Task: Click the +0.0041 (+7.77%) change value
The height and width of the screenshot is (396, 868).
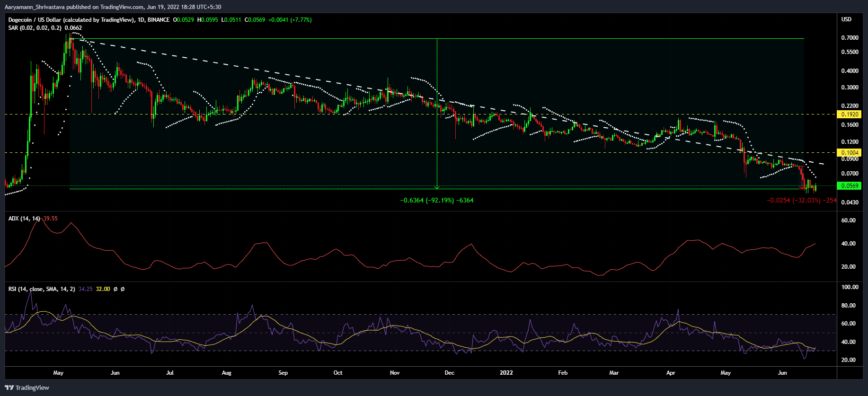Action: (x=290, y=20)
